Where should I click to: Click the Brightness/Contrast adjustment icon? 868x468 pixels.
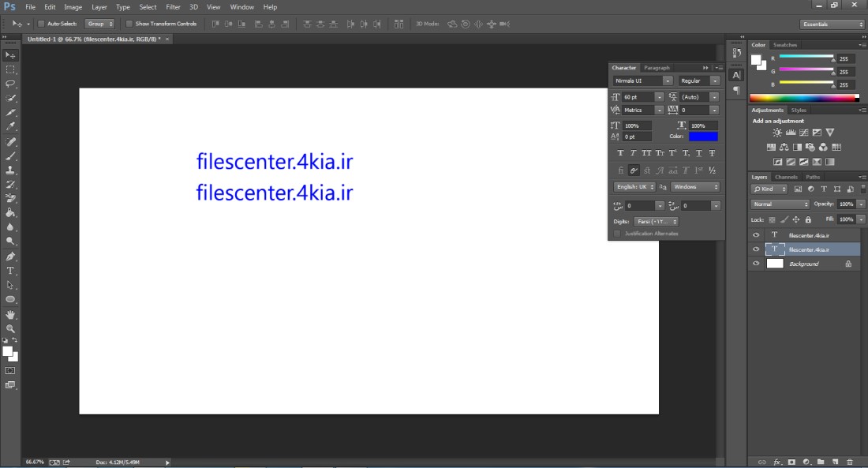(x=777, y=133)
